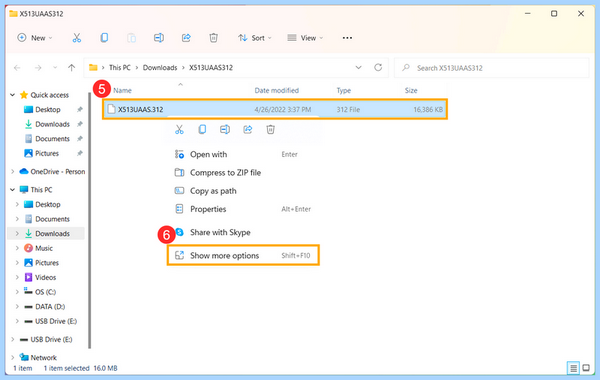Click This PC in the address breadcrumb

(120, 67)
